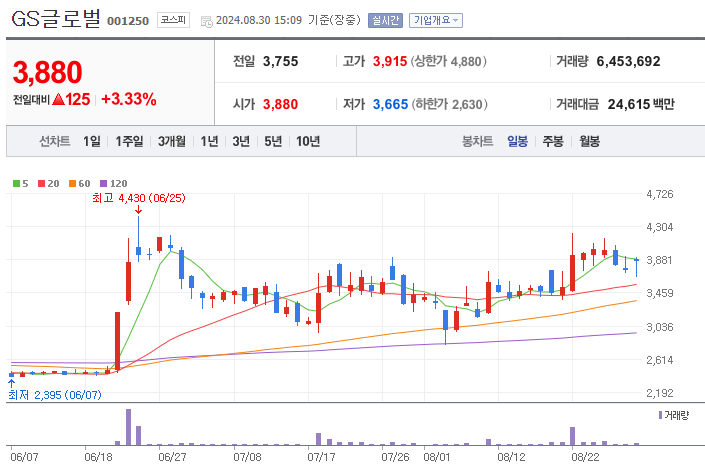Select the 10년 line chart tab
This screenshot has width=705, height=475.
[308, 141]
